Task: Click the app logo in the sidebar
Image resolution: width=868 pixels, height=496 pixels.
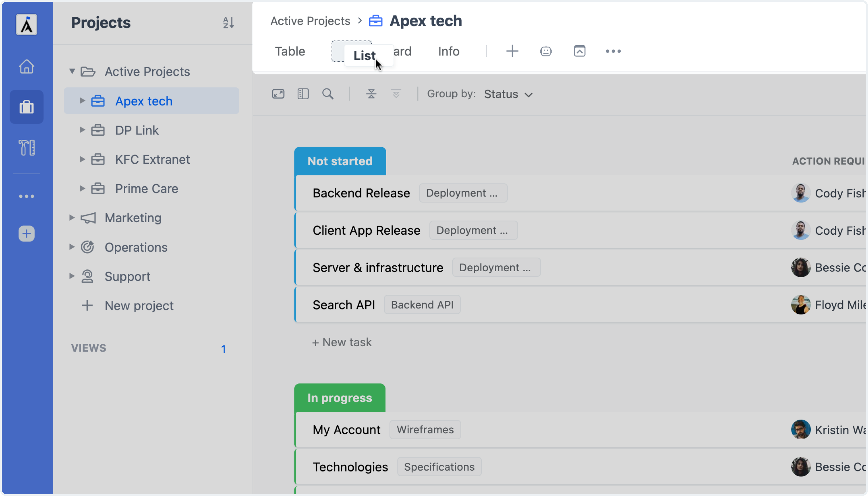Action: [x=27, y=24]
